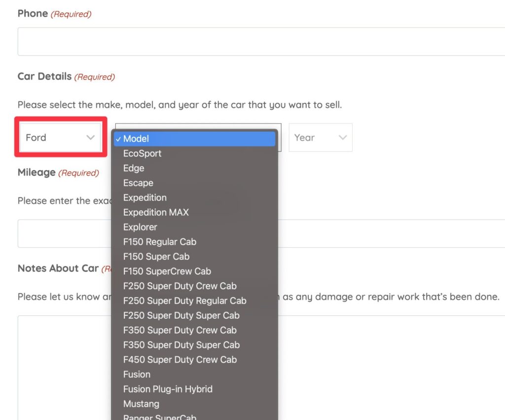This screenshot has width=505, height=420.
Task: Open the Ford make dropdown
Action: 60,138
